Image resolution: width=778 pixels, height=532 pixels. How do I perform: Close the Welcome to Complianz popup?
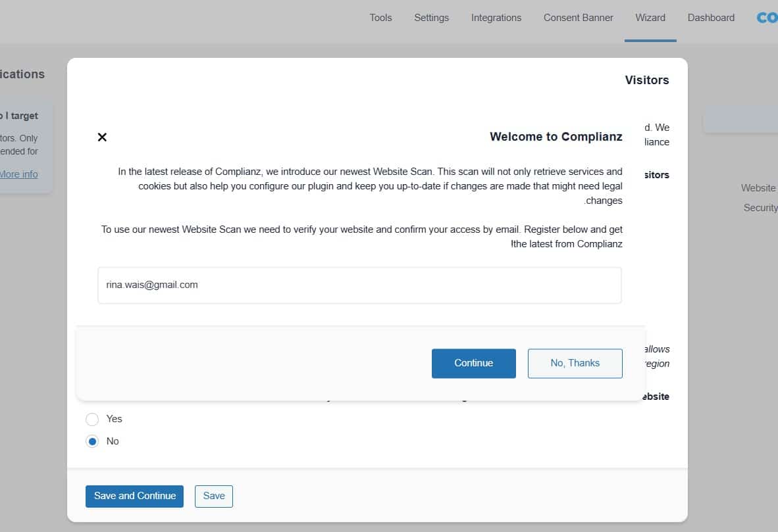click(x=102, y=137)
